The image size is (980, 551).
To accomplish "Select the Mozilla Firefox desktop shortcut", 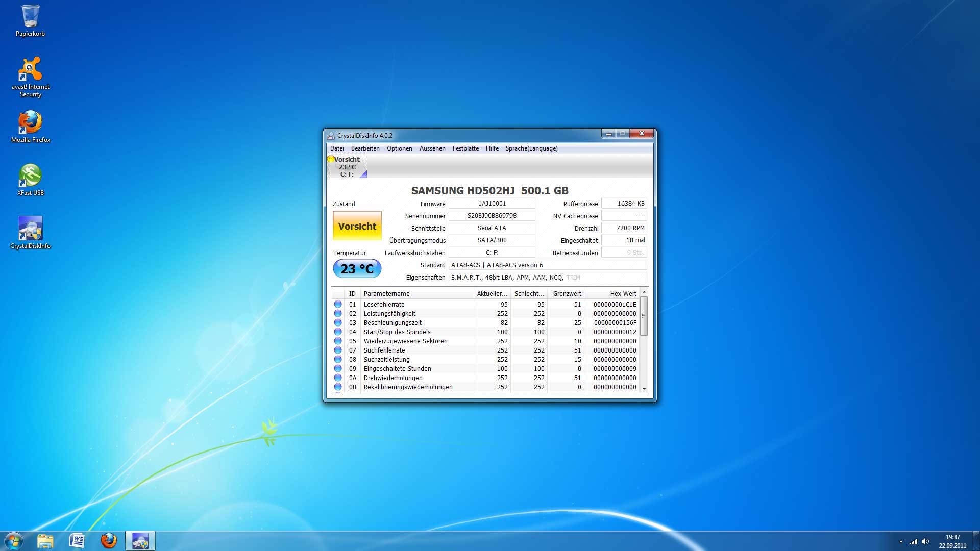I will click(30, 127).
